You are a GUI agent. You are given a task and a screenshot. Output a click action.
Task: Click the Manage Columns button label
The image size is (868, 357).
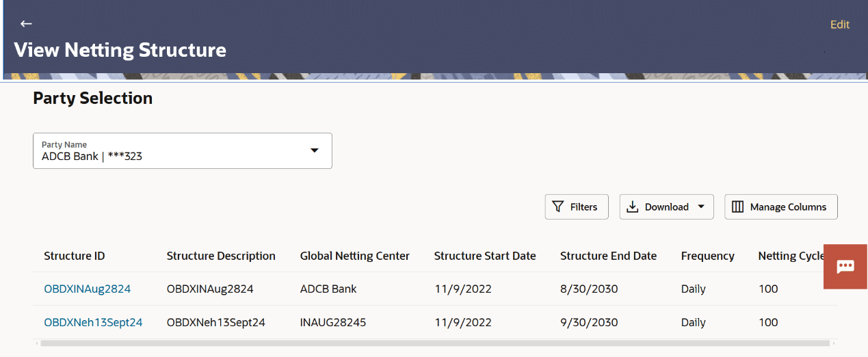pyautogui.click(x=788, y=207)
